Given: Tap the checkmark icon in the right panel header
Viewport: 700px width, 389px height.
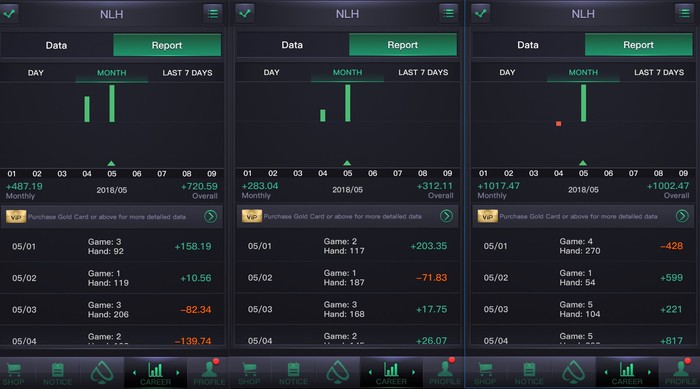Looking at the screenshot, I should [481, 13].
